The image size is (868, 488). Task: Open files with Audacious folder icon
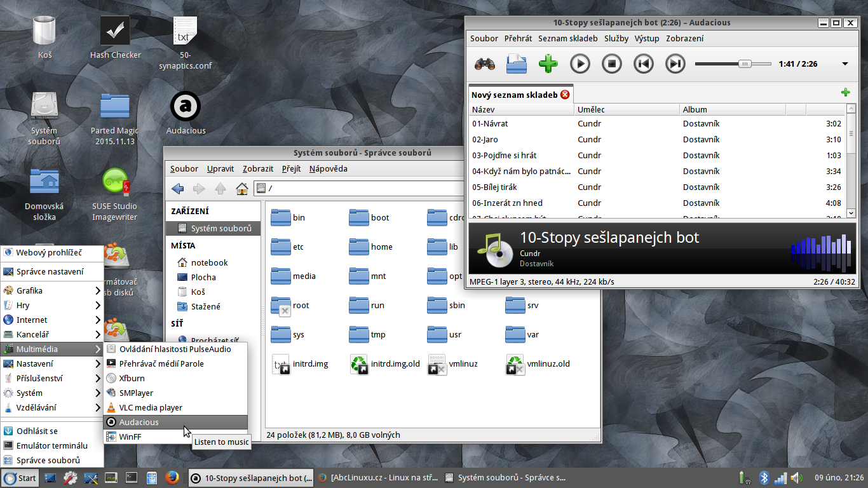coord(517,64)
